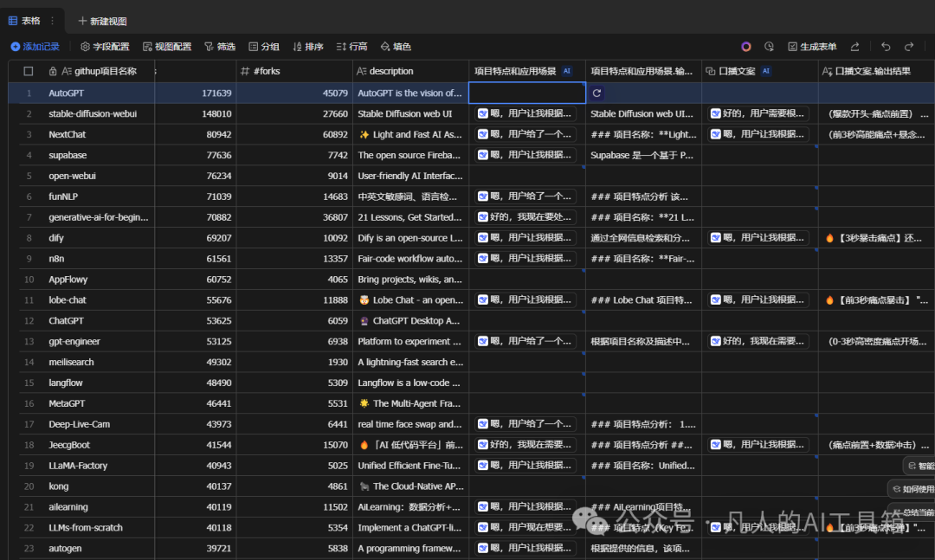The width and height of the screenshot is (935, 560).
Task: Open the 排序 sort tool
Action: click(x=308, y=47)
